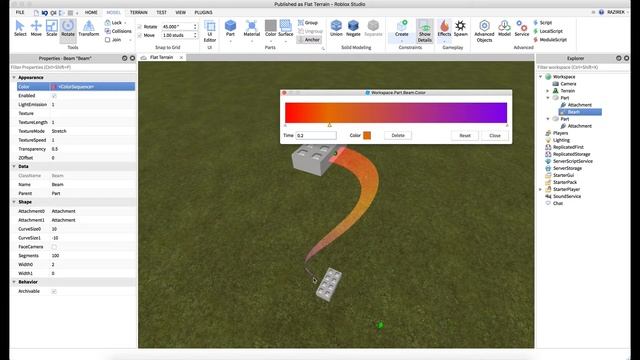
Task: Collapse the Appearance section
Action: 14,78
